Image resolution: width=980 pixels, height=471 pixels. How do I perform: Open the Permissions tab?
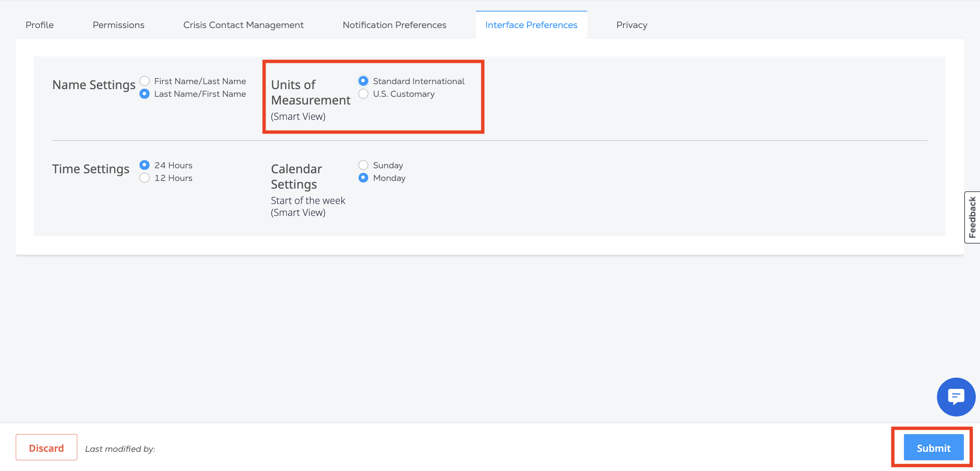(x=118, y=25)
